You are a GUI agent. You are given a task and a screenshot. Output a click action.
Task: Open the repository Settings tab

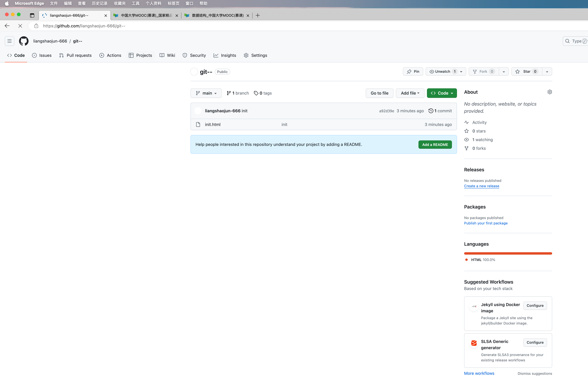(x=255, y=55)
